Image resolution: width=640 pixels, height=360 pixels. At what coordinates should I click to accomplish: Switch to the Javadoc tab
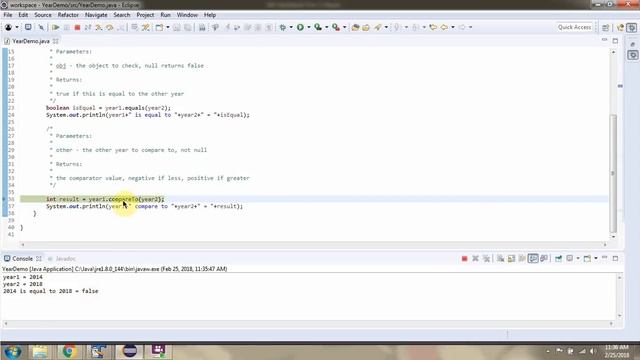coord(62,259)
